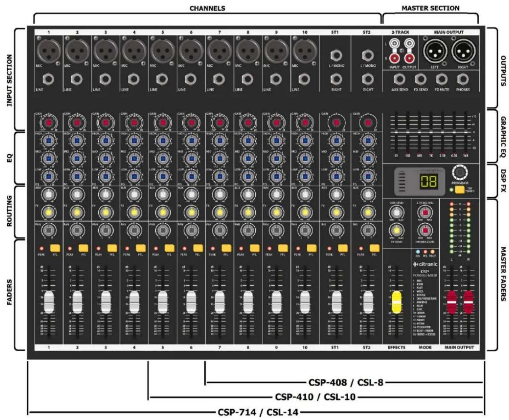Viewport: 509px width, 420px height.
Task: Click the channel 5 PAN knob
Action: click(162, 230)
